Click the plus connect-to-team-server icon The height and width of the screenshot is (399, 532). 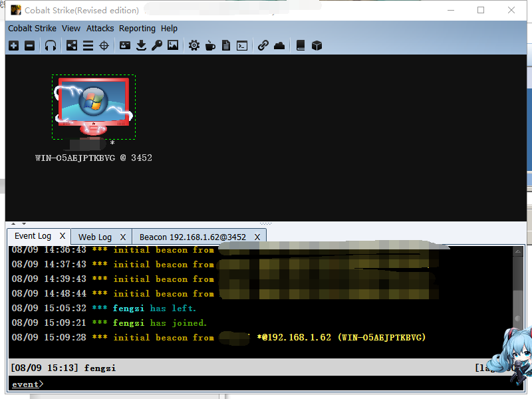(13, 45)
